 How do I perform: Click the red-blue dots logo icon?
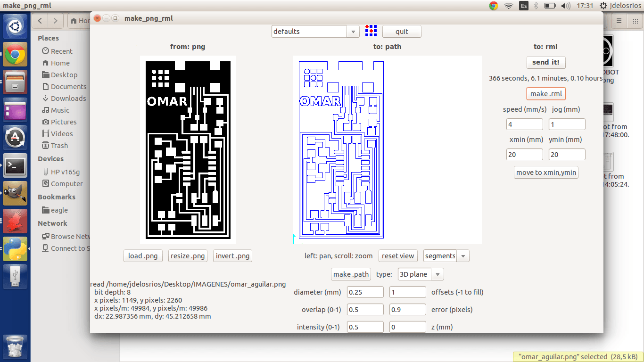(371, 31)
